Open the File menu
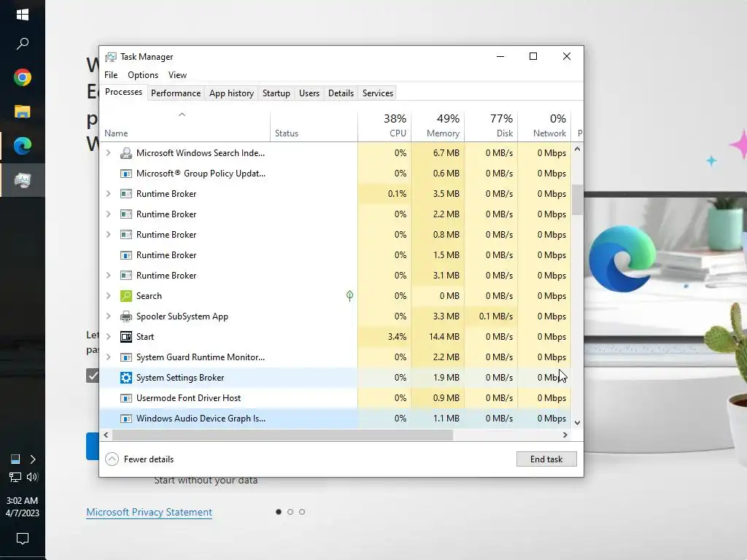This screenshot has width=747, height=560. pos(111,75)
